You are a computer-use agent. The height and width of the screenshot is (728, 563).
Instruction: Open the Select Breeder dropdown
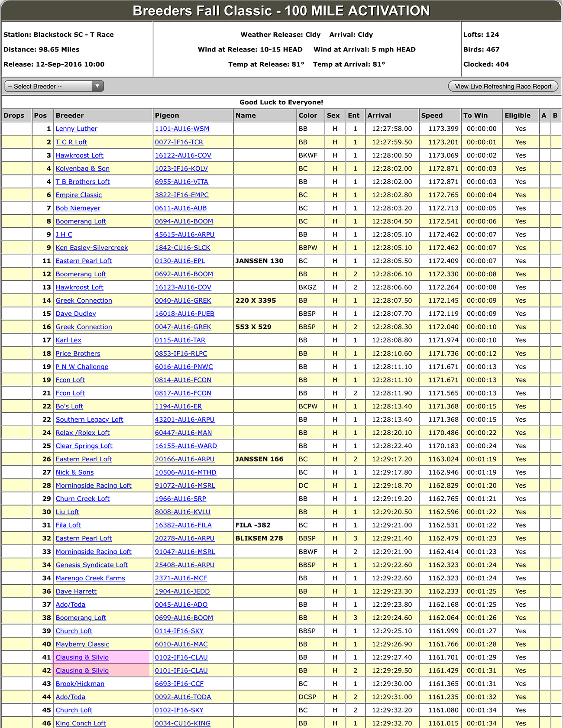[54, 86]
